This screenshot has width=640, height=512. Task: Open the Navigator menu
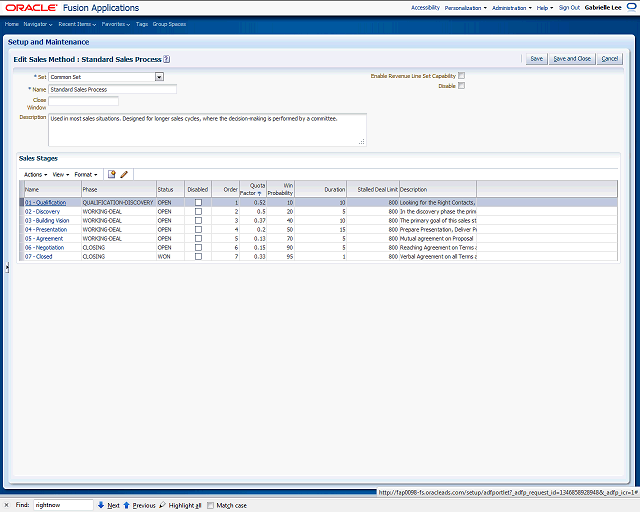(38, 24)
